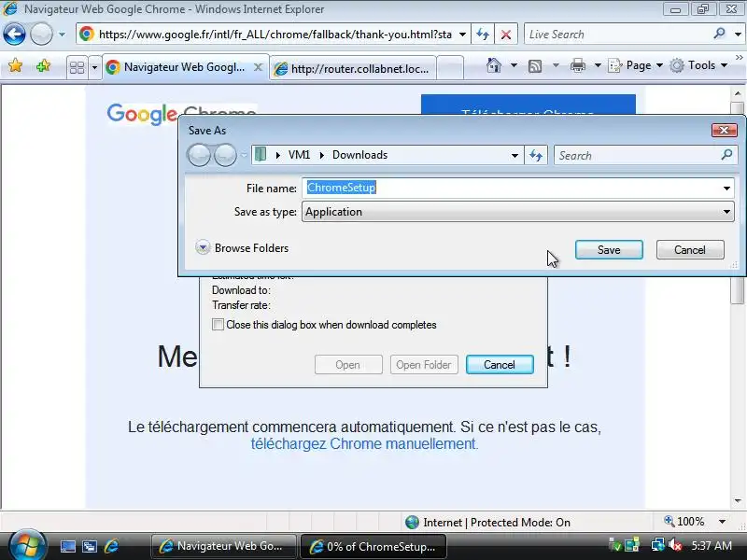The height and width of the screenshot is (560, 747).
Task: Click the Quick Tabs icon
Action: (78, 67)
